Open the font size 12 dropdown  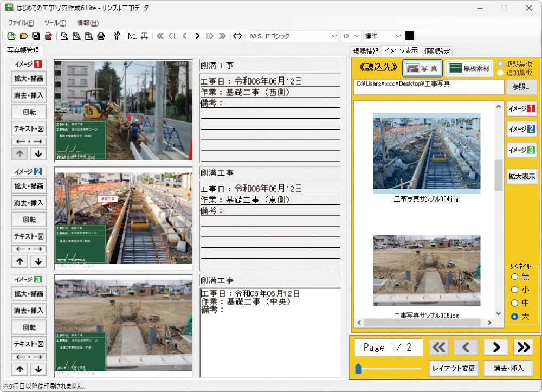pyautogui.click(x=357, y=35)
